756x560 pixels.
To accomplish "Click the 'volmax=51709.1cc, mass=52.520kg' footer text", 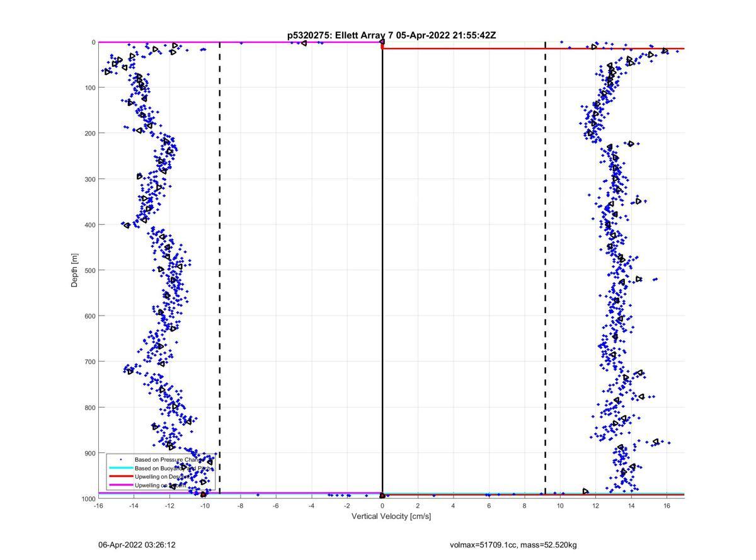I will (513, 544).
